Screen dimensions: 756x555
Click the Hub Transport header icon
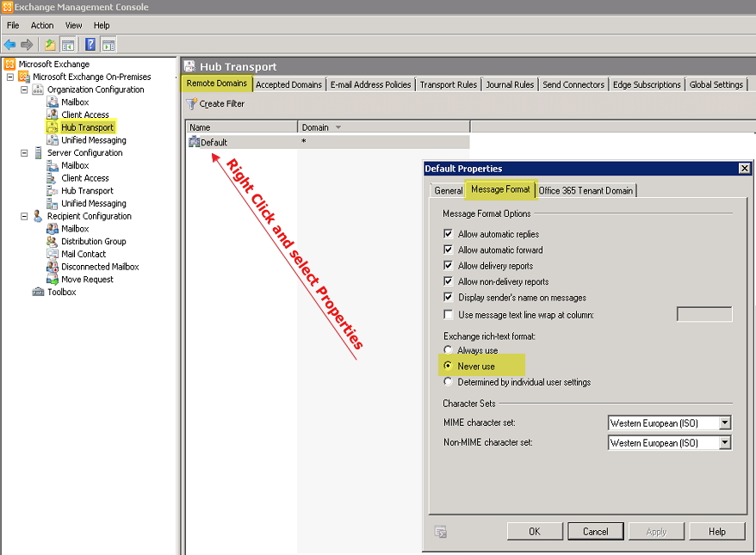[x=190, y=66]
